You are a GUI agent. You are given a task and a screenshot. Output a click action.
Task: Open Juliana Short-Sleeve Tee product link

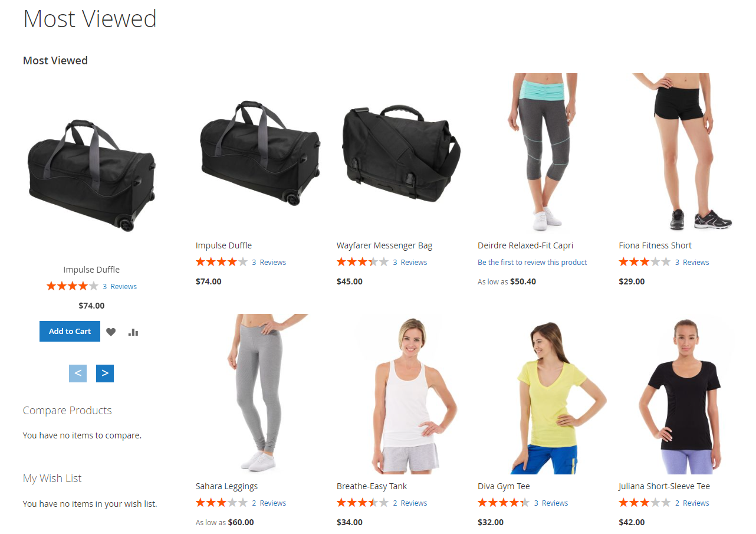coord(664,486)
